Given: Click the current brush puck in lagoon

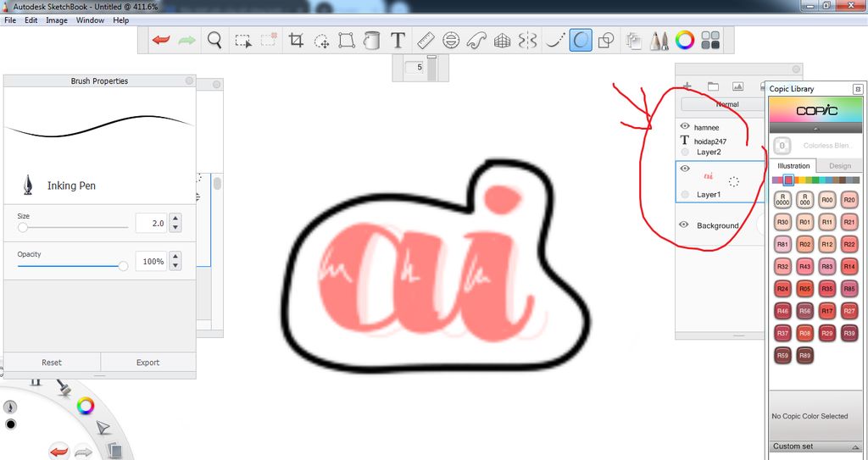Looking at the screenshot, I should (10, 407).
